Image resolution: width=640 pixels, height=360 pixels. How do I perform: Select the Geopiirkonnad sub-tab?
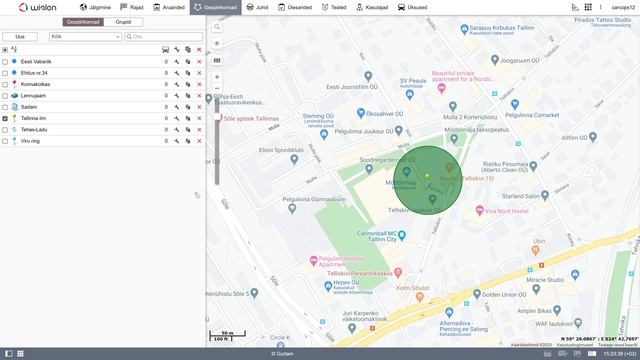tap(83, 22)
